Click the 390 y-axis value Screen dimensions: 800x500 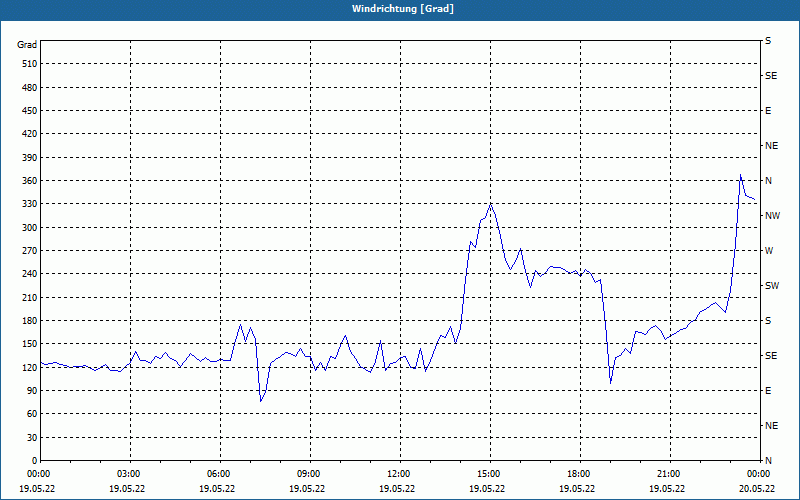pyautogui.click(x=30, y=157)
